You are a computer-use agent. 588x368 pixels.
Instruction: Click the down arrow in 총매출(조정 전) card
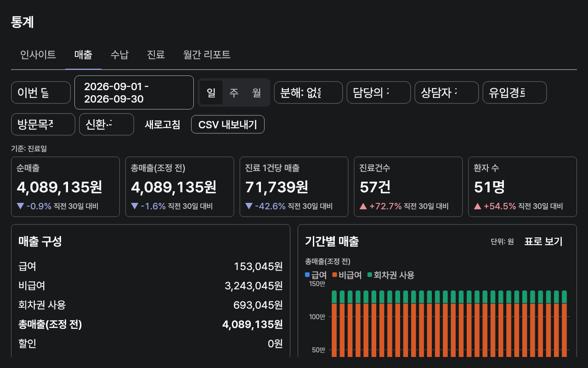pyautogui.click(x=134, y=206)
